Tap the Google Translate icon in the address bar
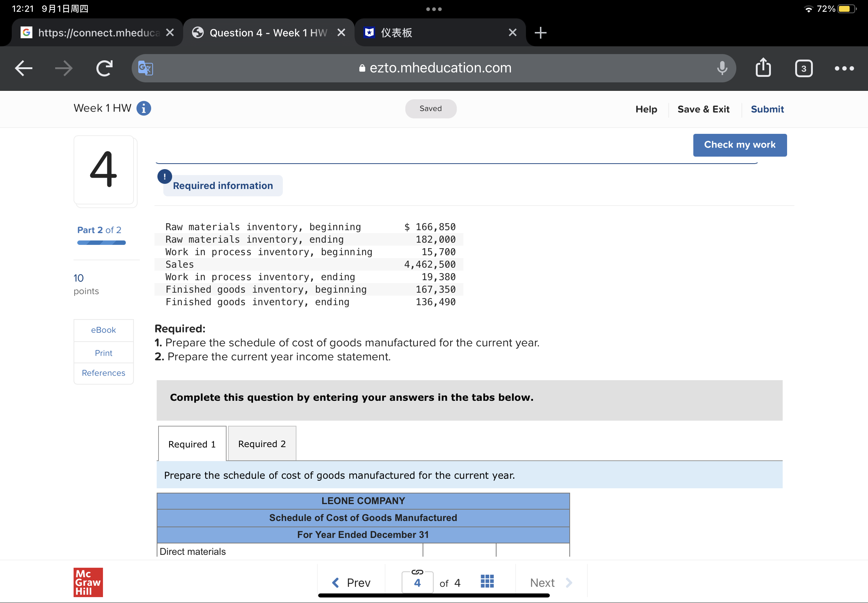This screenshot has width=868, height=603. [x=145, y=68]
